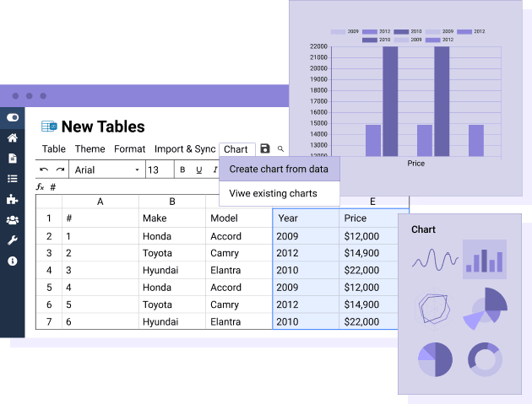Open the font size 13 box
The height and width of the screenshot is (404, 532).
[158, 170]
